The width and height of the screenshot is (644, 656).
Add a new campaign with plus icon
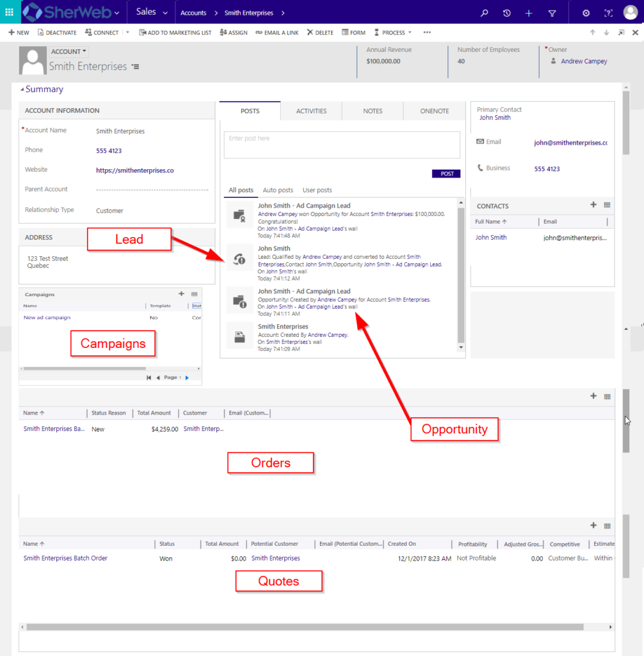(x=181, y=294)
